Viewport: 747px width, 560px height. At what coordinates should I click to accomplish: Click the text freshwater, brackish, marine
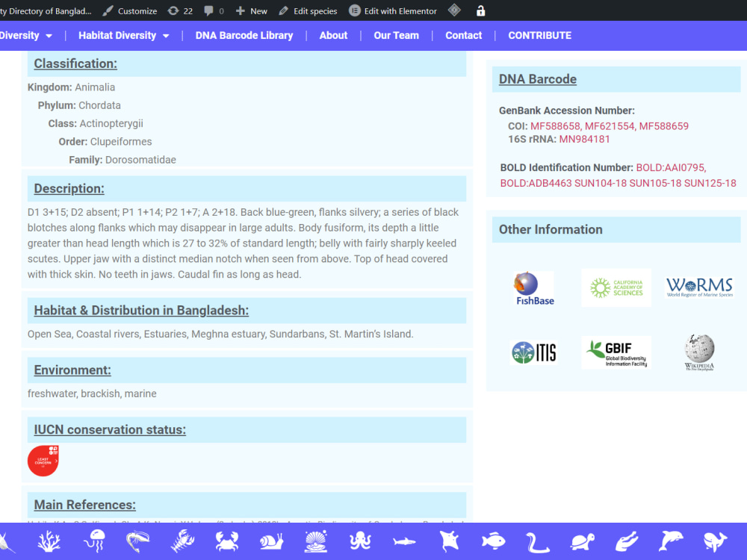click(x=92, y=393)
